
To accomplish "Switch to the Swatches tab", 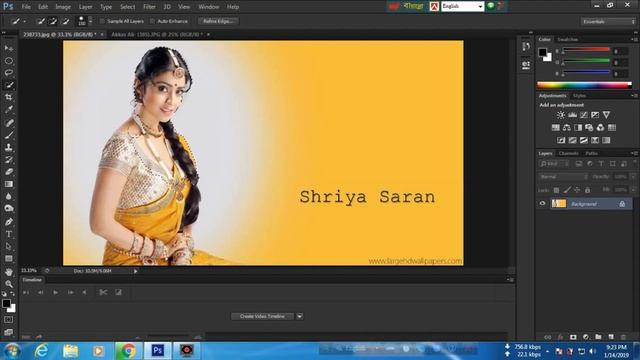I will 567,40.
